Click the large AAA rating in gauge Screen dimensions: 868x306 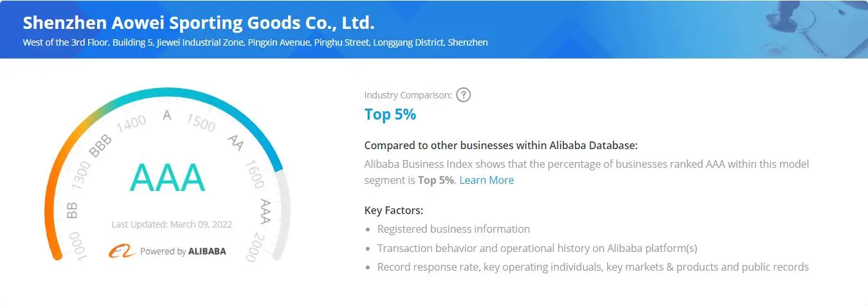167,177
